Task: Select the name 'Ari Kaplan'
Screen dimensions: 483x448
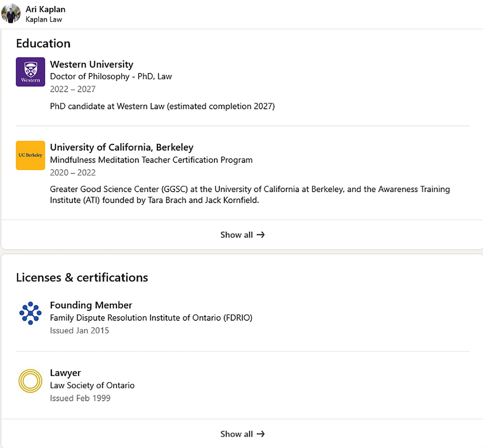Action: pos(46,9)
